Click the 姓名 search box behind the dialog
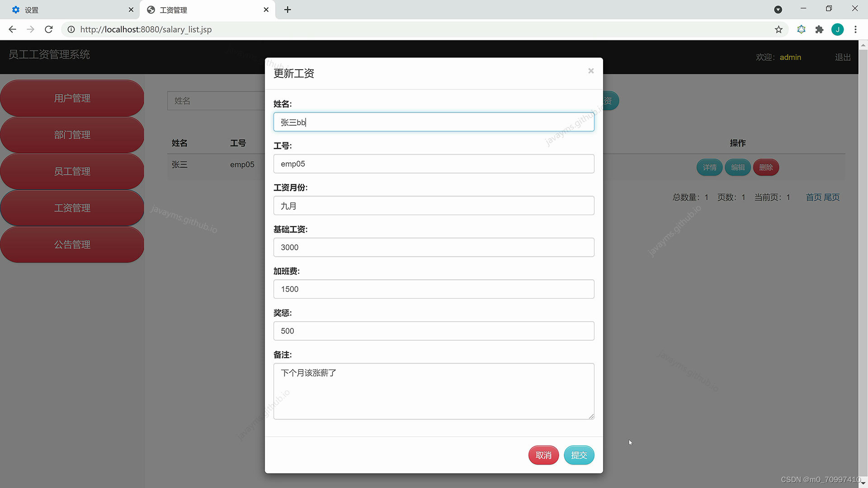868x488 pixels. tap(216, 101)
